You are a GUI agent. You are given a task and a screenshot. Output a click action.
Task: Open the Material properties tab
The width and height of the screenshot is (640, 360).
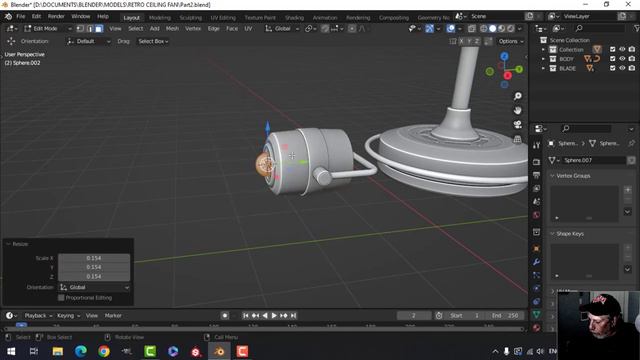point(536,328)
